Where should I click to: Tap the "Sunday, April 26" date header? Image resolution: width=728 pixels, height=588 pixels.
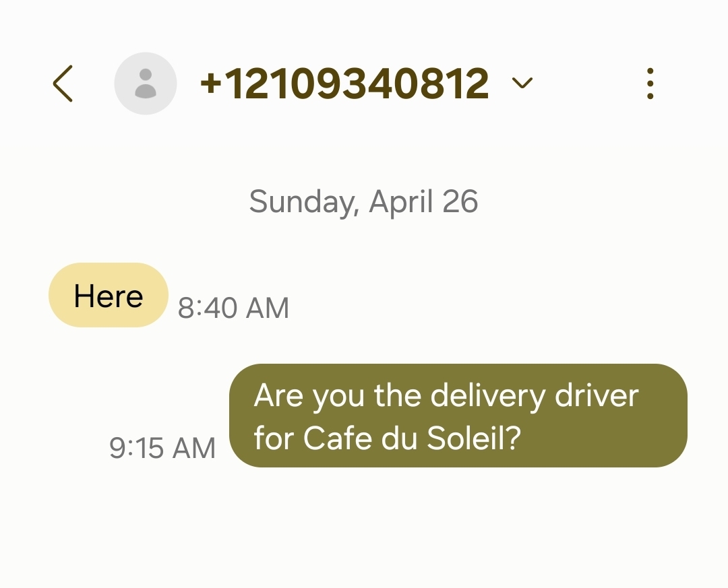[364, 201]
